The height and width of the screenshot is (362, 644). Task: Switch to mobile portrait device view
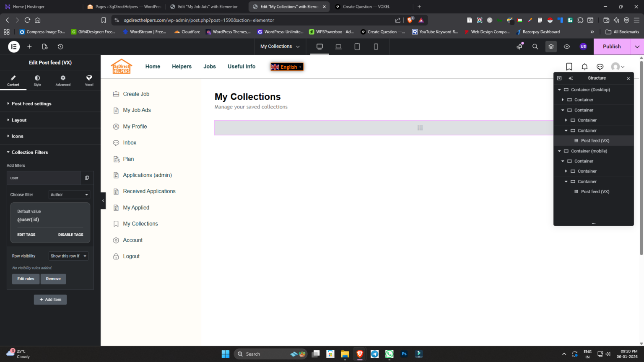click(376, 47)
